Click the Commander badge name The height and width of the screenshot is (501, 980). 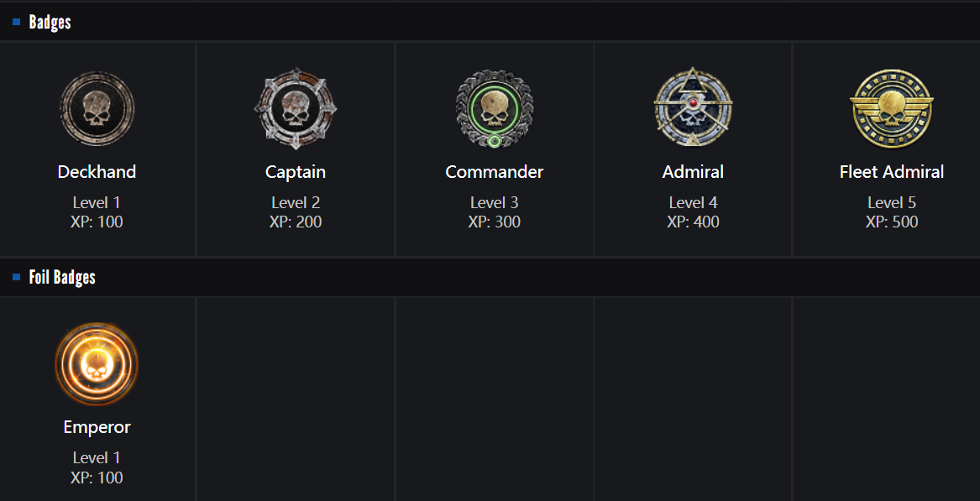[x=494, y=172]
